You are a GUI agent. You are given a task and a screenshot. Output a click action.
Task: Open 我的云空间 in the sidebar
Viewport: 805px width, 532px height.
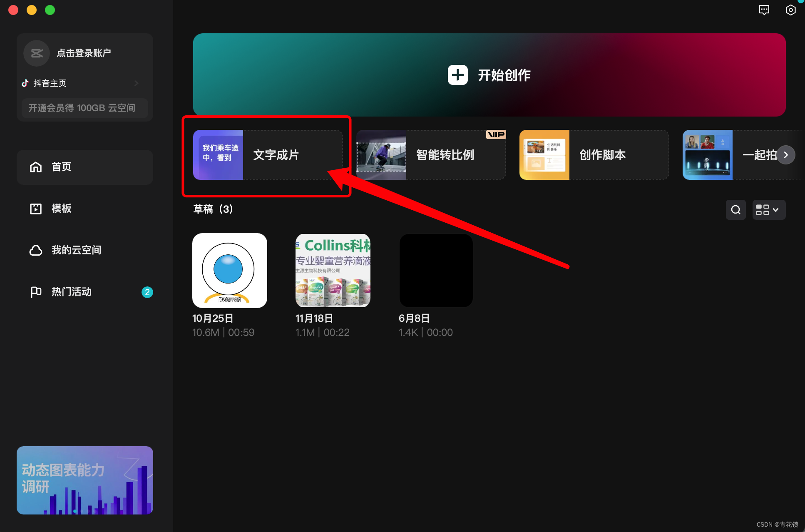(x=76, y=250)
